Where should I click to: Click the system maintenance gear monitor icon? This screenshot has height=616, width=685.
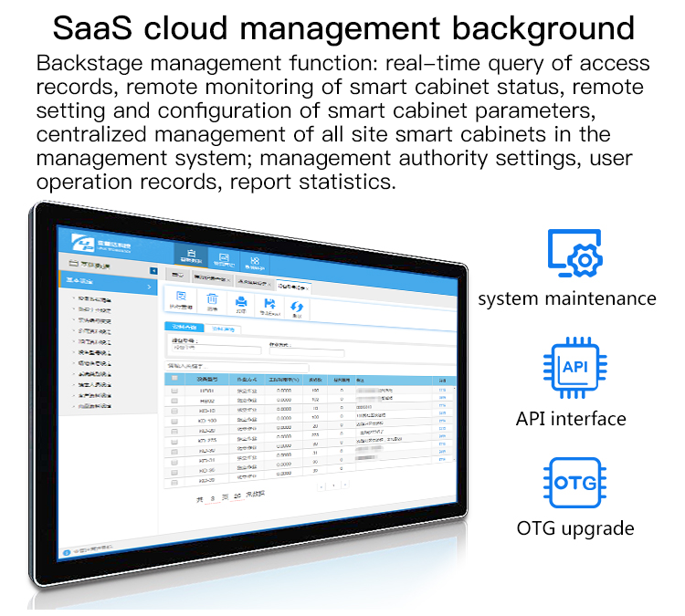pyautogui.click(x=574, y=253)
